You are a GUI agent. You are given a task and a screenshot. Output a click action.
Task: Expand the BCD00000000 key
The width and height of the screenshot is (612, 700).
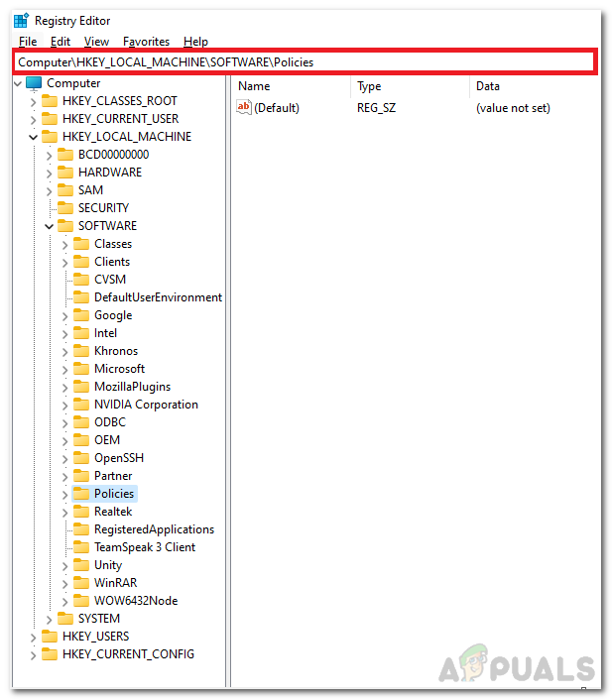point(50,156)
